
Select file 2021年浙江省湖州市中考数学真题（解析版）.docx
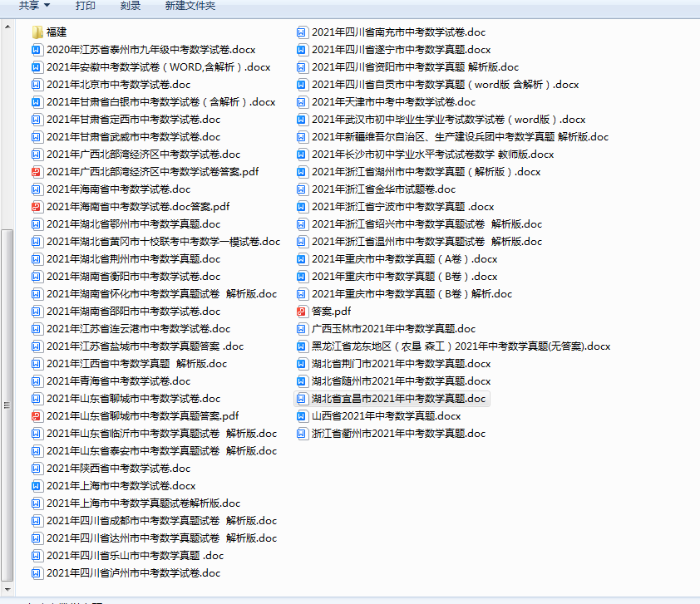point(418,172)
